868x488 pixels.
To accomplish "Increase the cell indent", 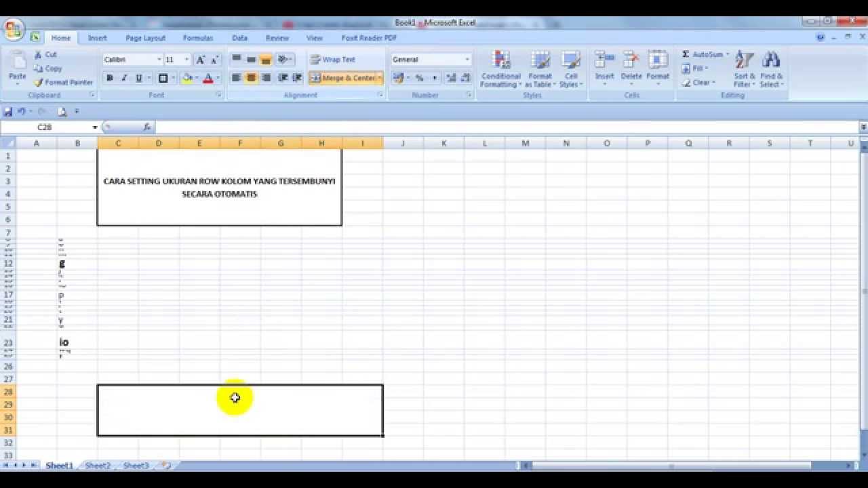I will (x=297, y=78).
